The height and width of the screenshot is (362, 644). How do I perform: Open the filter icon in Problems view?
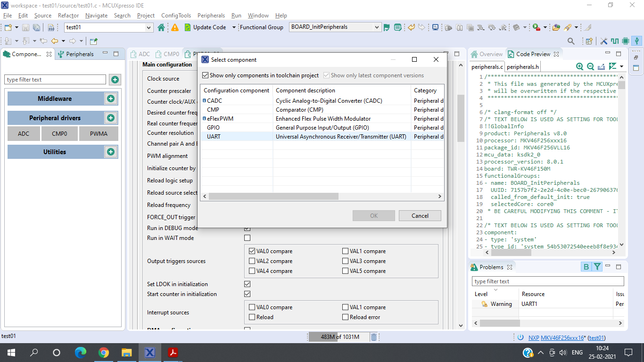tap(596, 266)
